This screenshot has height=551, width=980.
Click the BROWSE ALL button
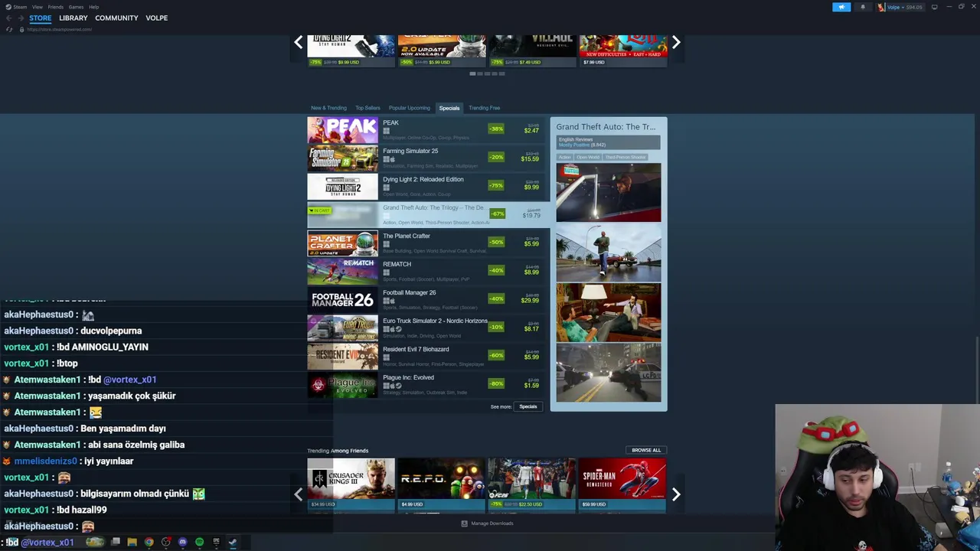646,450
